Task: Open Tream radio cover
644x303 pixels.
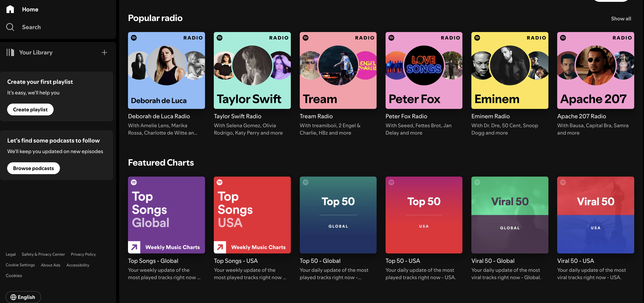Action: coord(338,70)
